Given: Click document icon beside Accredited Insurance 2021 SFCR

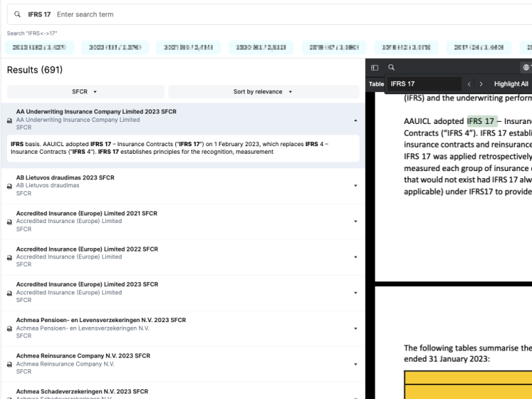Looking at the screenshot, I should point(10,222).
